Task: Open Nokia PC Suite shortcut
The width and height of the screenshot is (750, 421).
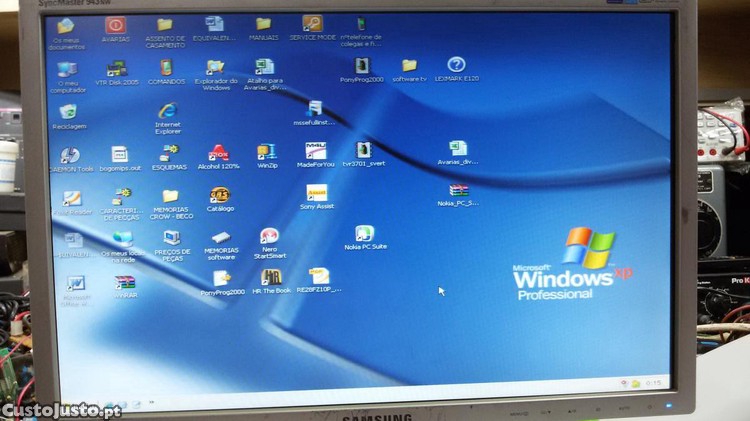Action: click(x=364, y=234)
